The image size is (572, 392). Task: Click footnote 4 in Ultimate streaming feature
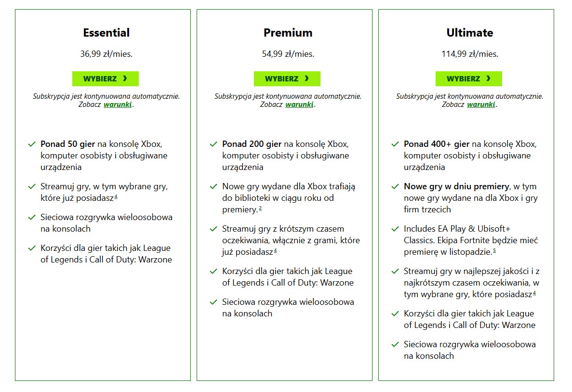[534, 293]
